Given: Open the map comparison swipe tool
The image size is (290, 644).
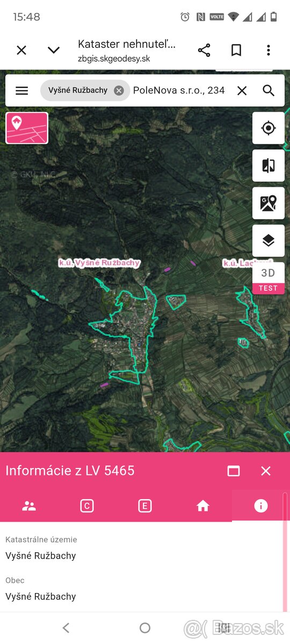Looking at the screenshot, I should 269,166.
